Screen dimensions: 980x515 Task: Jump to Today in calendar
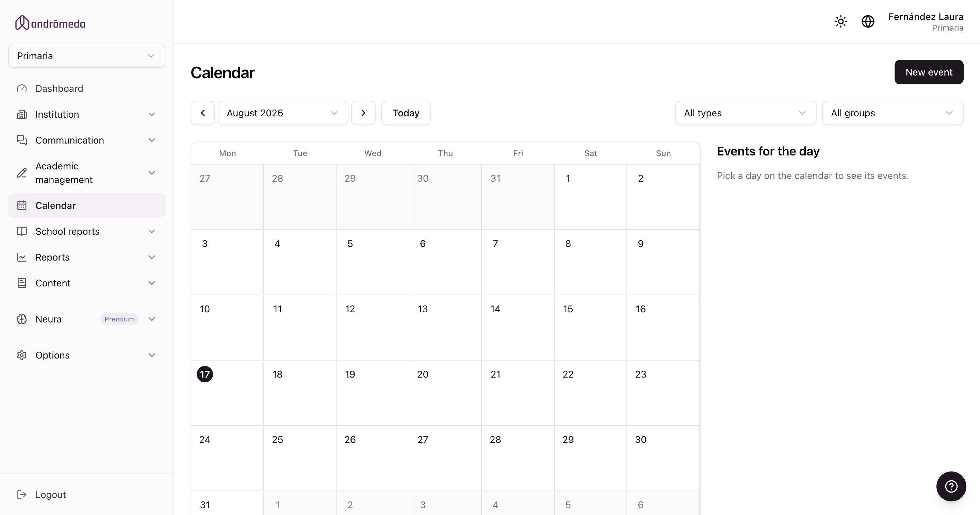tap(406, 113)
